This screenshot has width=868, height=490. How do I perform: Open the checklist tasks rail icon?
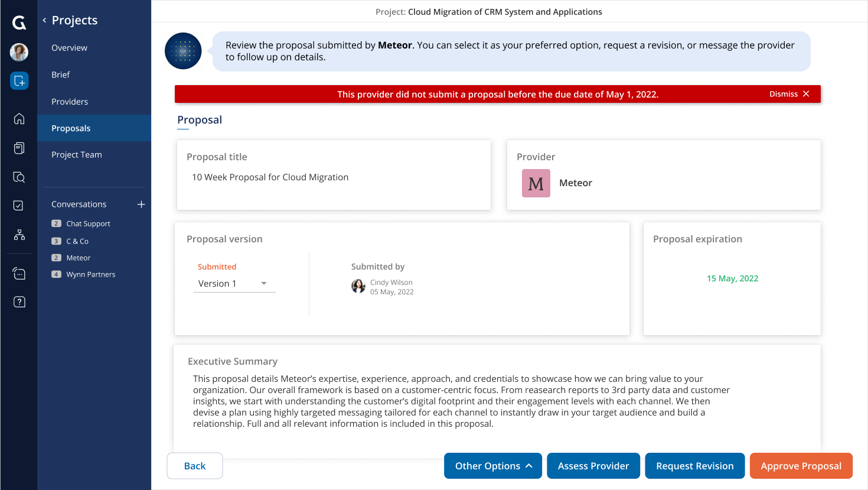[19, 205]
